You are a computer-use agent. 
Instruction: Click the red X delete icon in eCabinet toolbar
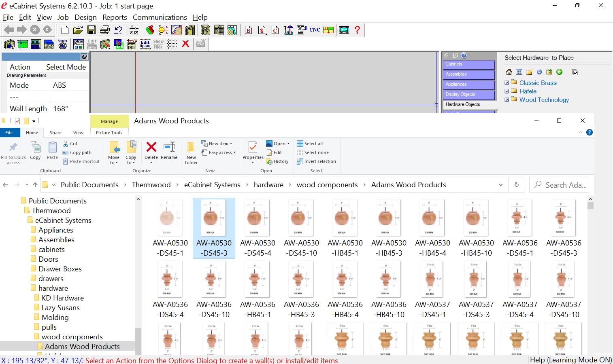pyautogui.click(x=185, y=44)
